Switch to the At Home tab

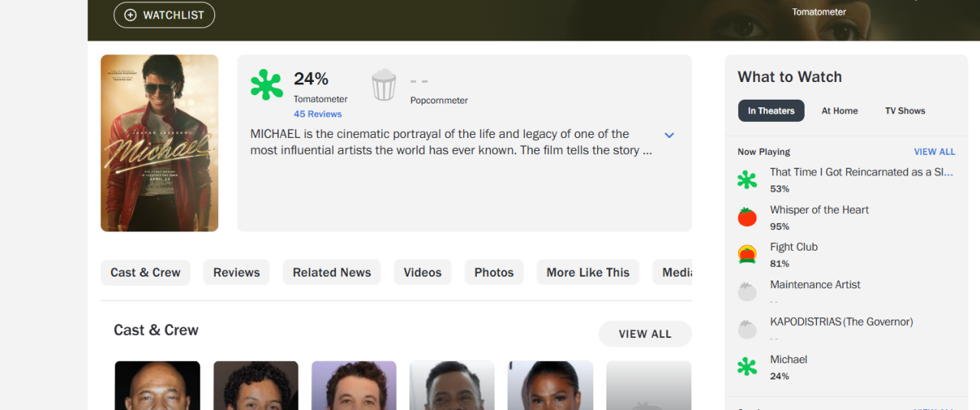pyautogui.click(x=839, y=111)
